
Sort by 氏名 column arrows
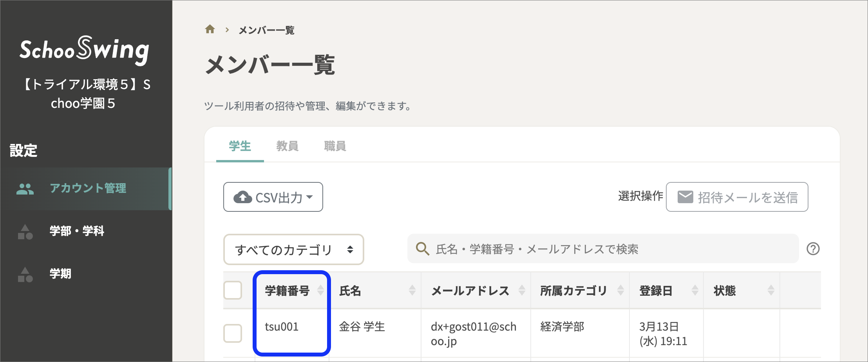[x=412, y=290]
